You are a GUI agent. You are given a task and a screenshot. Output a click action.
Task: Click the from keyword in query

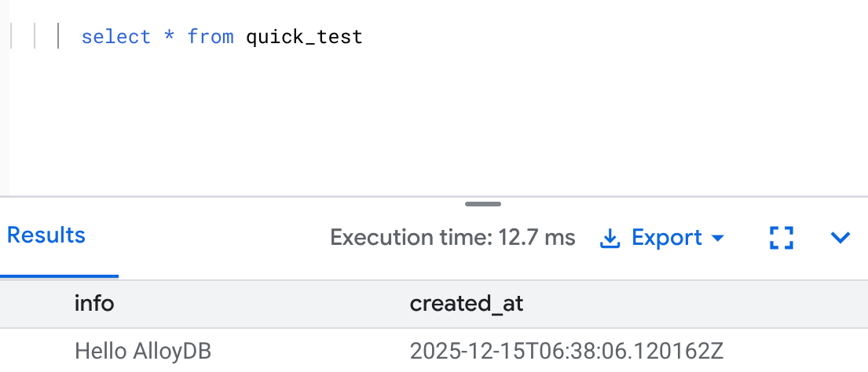coord(210,37)
